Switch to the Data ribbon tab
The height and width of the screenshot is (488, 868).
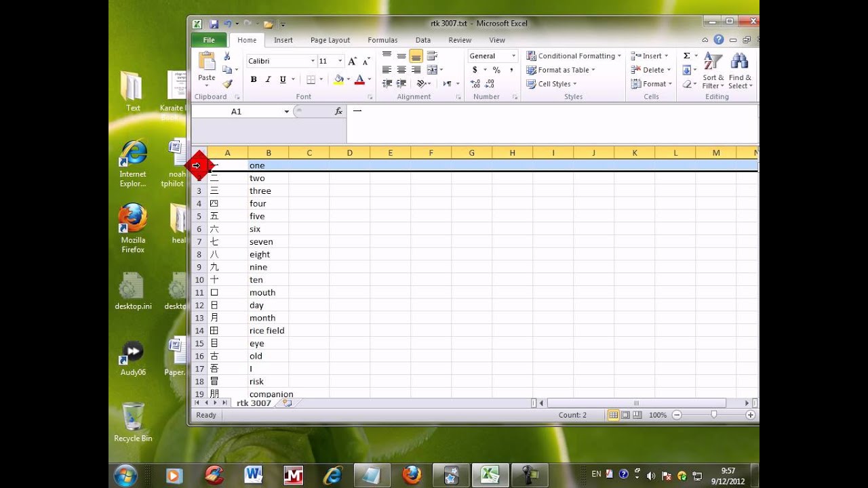[x=423, y=40]
